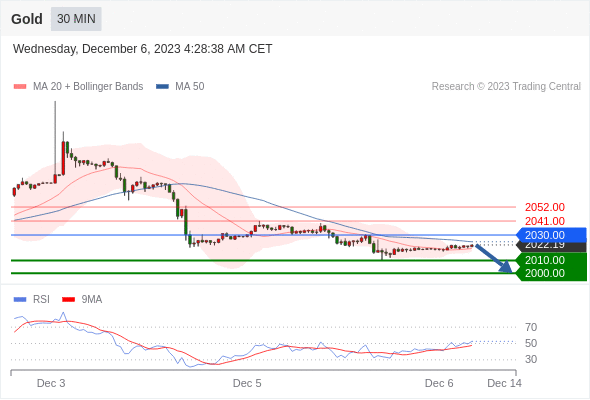Click the Dec 3 date axis label
The width and height of the screenshot is (590, 400).
[x=51, y=383]
